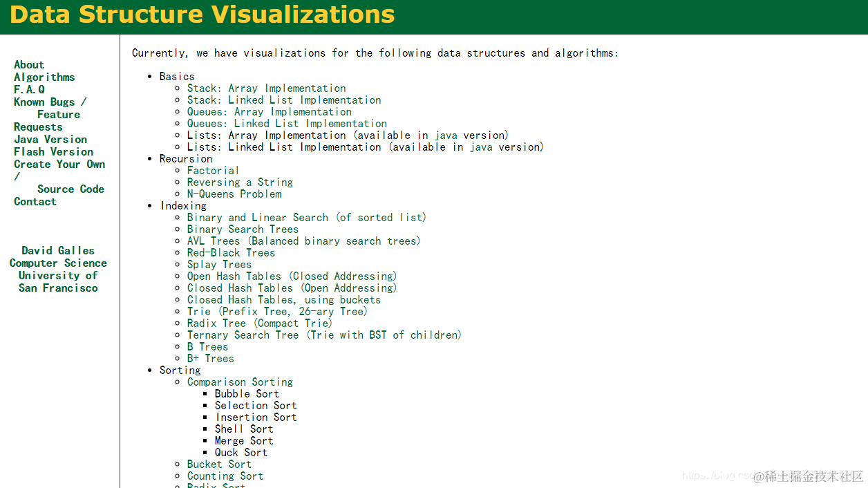
Task: Open the B+ Trees visualization
Action: 210,359
